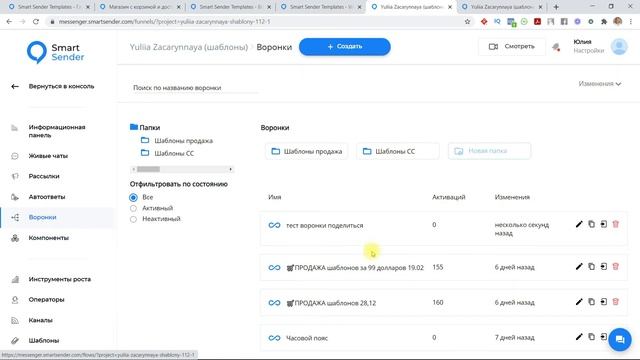640x360 pixels.
Task: Move the 'ПРОДАЖА шаблонов за 99 долларов' funnel icon
Action: pos(604,267)
